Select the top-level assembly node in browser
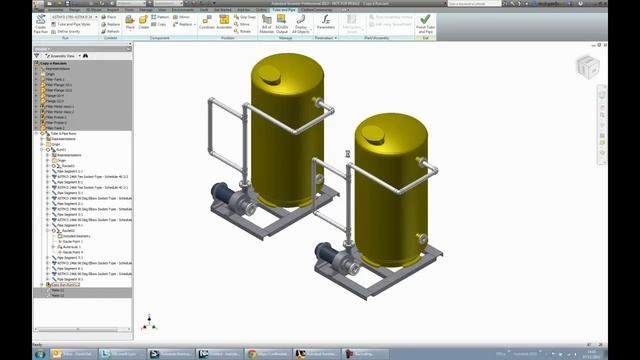 tap(53, 63)
